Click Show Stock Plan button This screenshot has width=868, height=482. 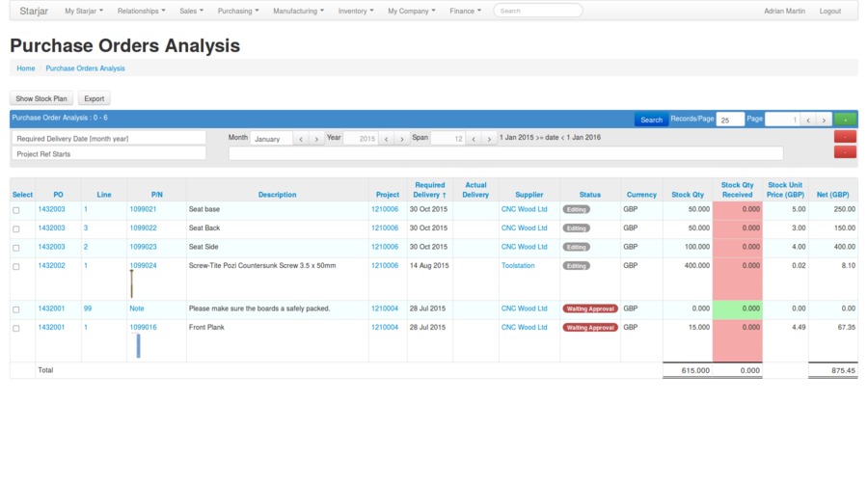pyautogui.click(x=41, y=98)
